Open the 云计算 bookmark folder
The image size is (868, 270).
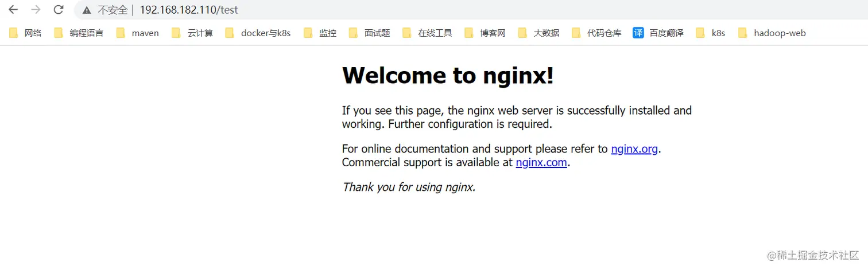192,33
